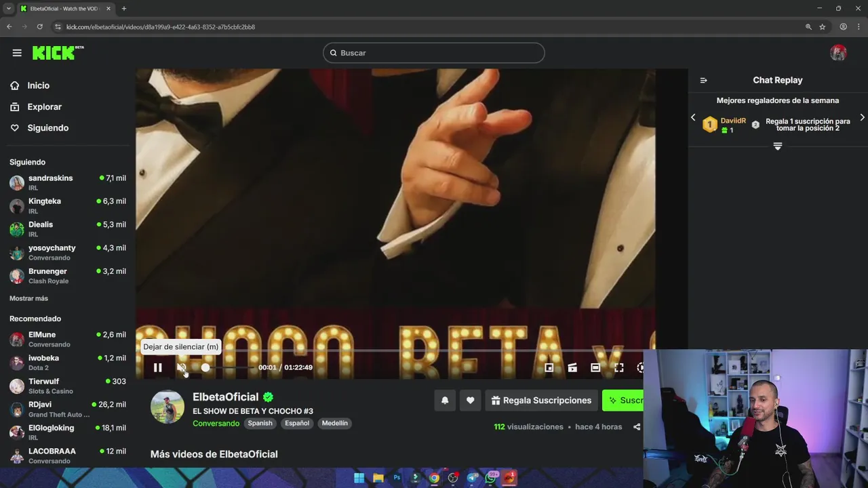Open yosoychanty channel
The width and height of the screenshot is (868, 488).
click(68, 252)
